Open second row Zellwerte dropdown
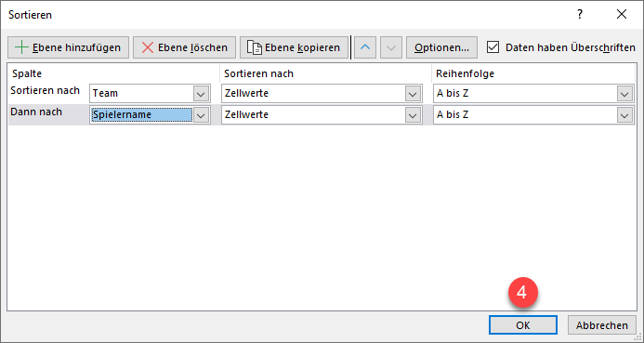644x343 pixels. tap(413, 115)
